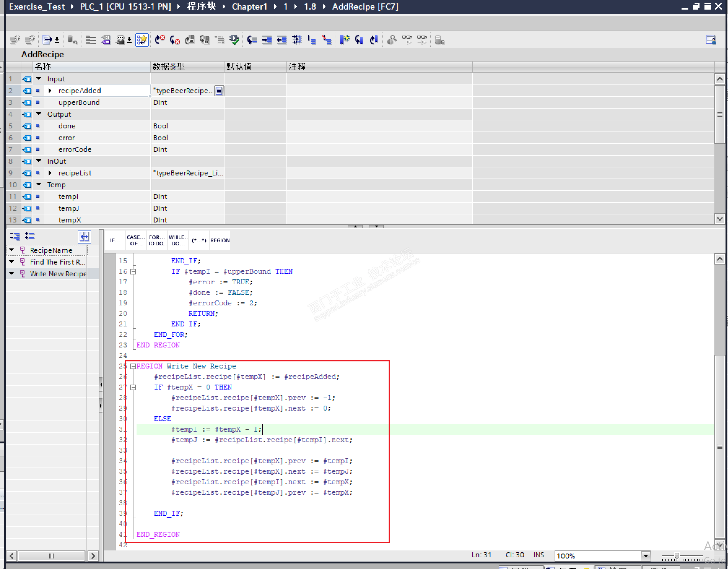Open the zoom percentage dropdown
The width and height of the screenshot is (728, 569).
646,556
